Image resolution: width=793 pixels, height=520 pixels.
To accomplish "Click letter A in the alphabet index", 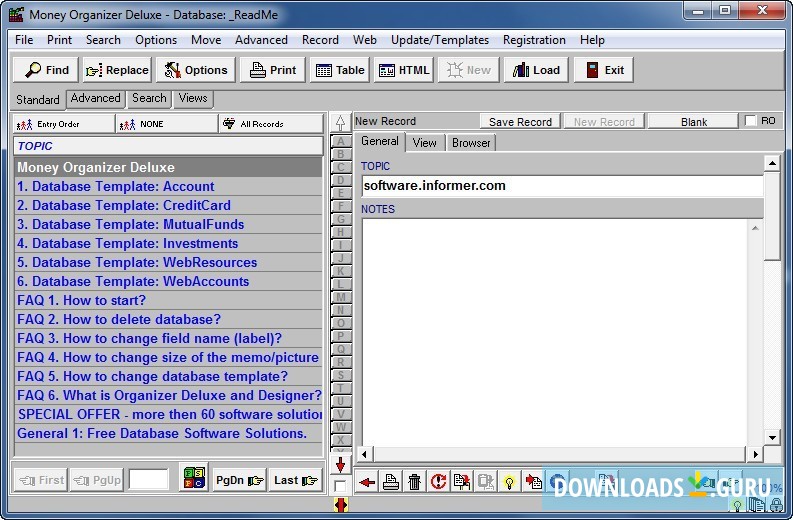I will [340, 141].
